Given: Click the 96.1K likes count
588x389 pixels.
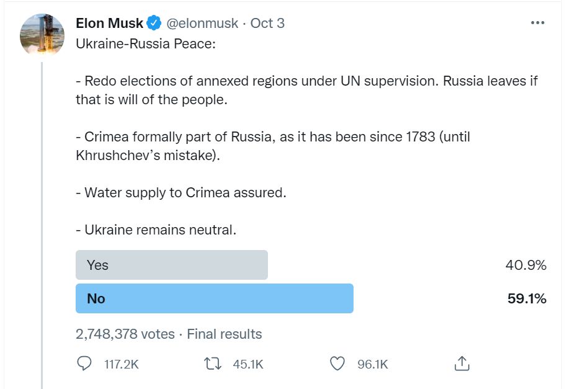Looking at the screenshot, I should tap(372, 364).
